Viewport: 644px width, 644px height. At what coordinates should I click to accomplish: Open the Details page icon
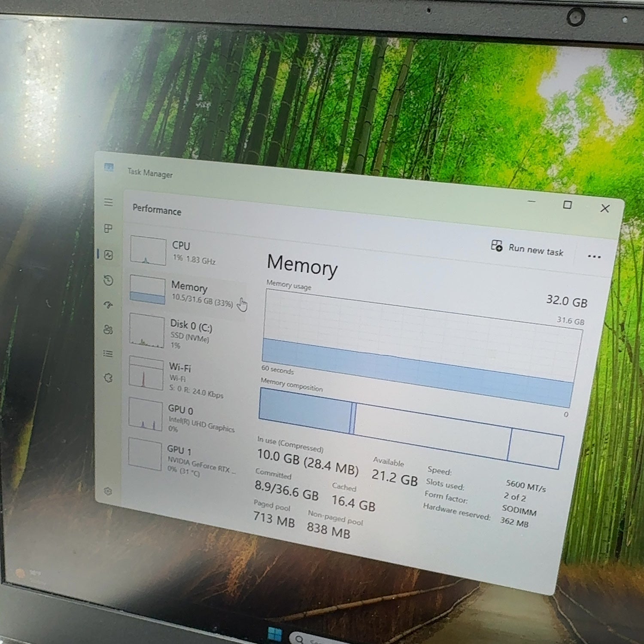click(x=108, y=354)
